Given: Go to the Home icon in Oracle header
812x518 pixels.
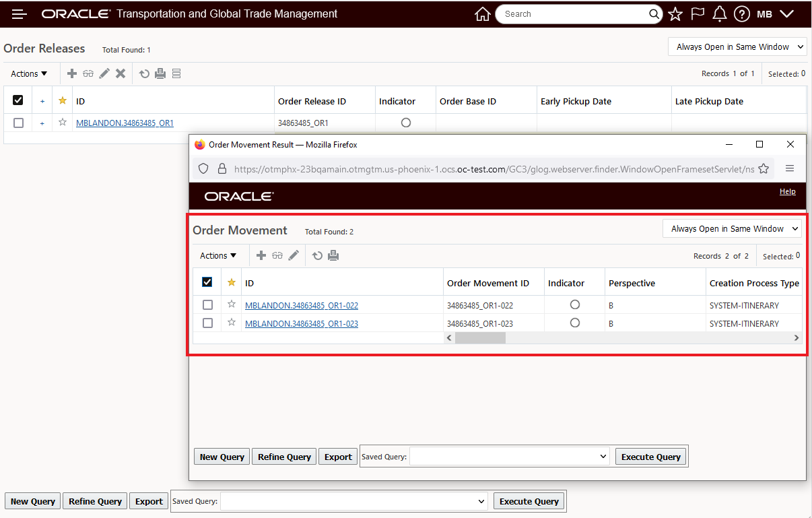Looking at the screenshot, I should tap(483, 14).
